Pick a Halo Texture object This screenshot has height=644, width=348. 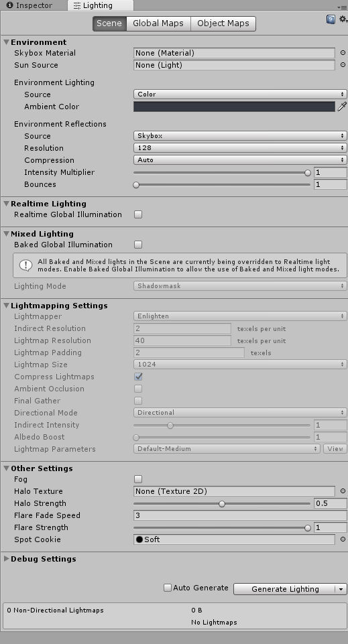pos(343,491)
